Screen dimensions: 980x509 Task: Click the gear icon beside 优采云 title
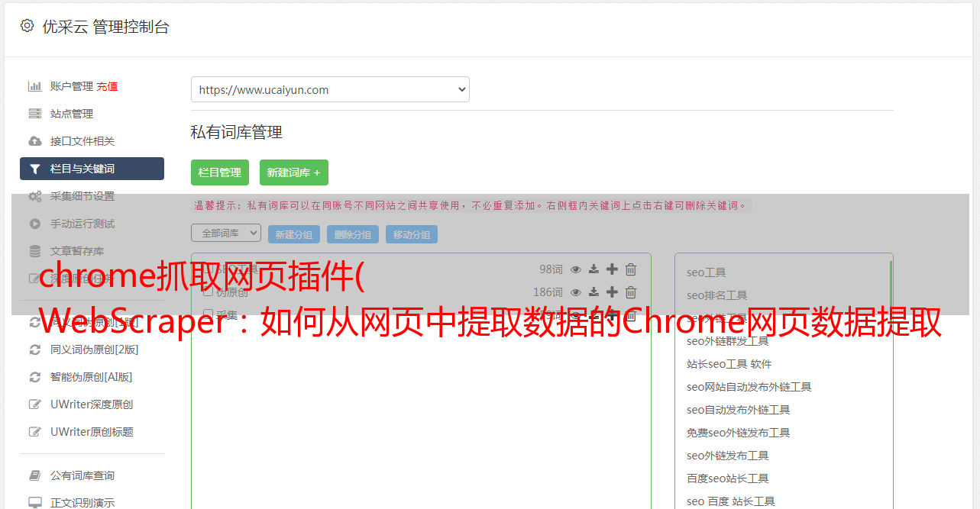point(27,26)
